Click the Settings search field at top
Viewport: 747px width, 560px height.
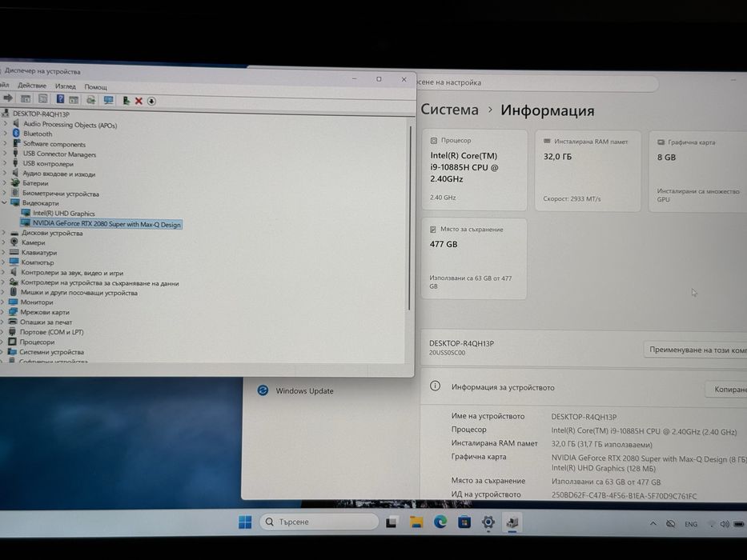click(x=536, y=83)
